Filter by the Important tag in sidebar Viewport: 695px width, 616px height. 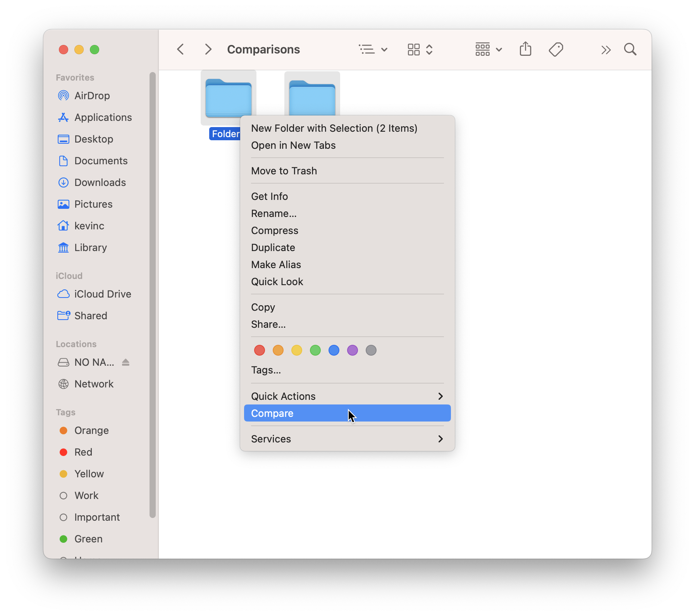pyautogui.click(x=89, y=517)
